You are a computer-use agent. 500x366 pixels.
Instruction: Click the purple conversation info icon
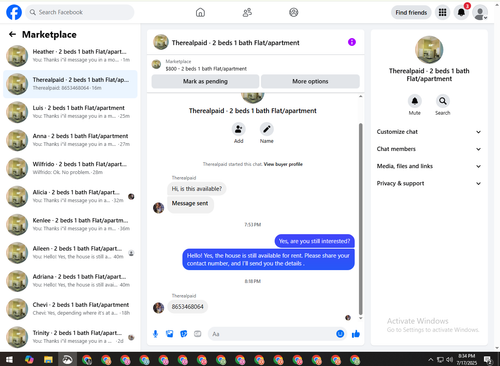pos(352,42)
